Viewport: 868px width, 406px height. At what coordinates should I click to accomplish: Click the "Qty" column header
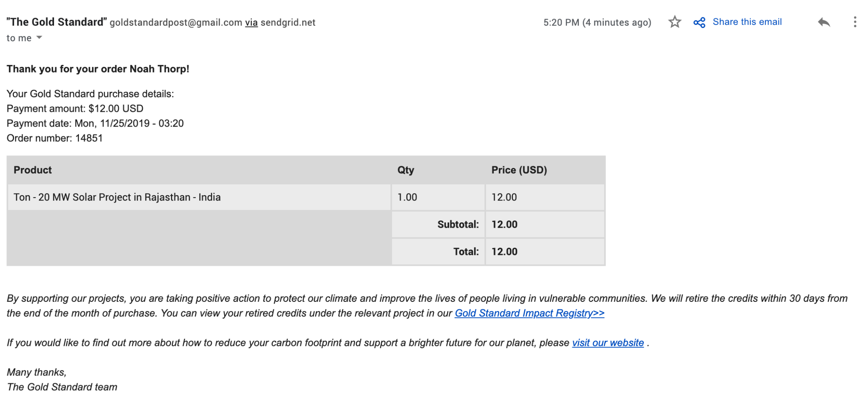pyautogui.click(x=406, y=170)
